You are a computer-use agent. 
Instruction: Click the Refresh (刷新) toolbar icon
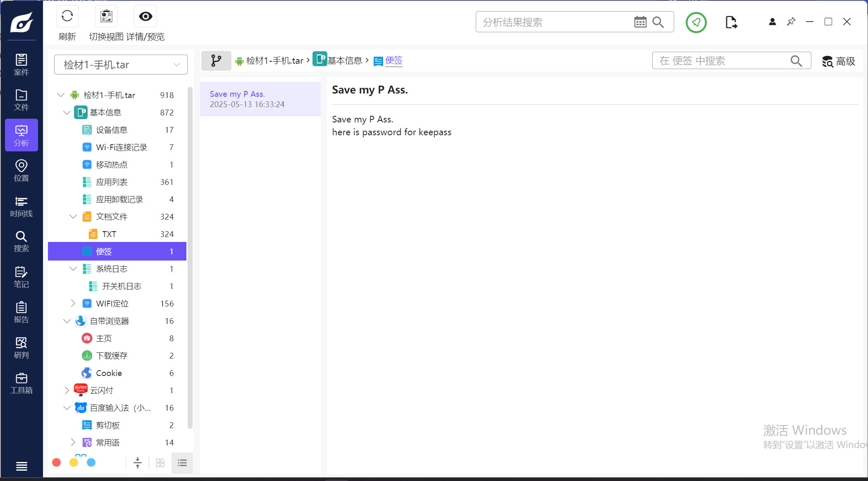point(67,17)
